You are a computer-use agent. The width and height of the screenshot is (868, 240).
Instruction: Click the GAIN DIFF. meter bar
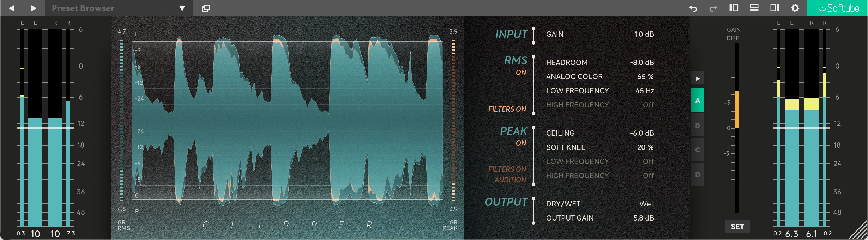coord(737,128)
